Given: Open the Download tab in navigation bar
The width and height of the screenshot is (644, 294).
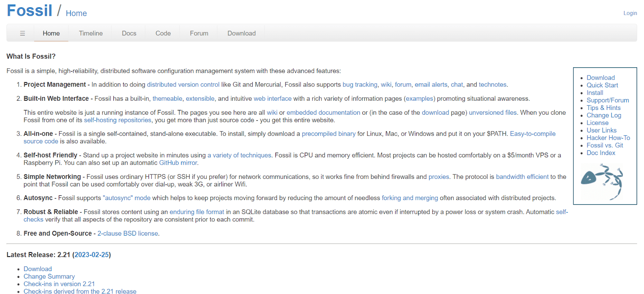Looking at the screenshot, I should [242, 33].
